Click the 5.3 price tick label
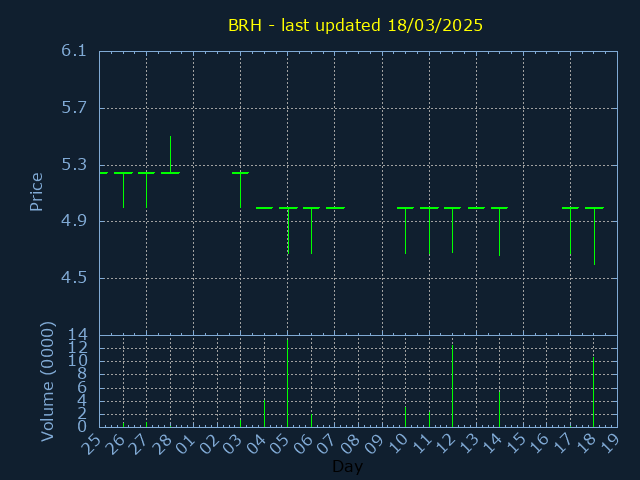 (74, 165)
